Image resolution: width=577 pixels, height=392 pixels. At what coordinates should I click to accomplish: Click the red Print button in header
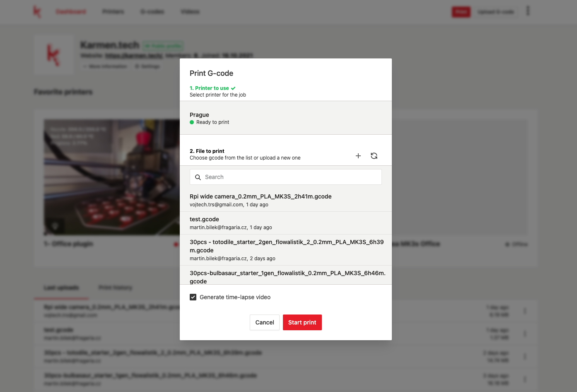coord(461,12)
